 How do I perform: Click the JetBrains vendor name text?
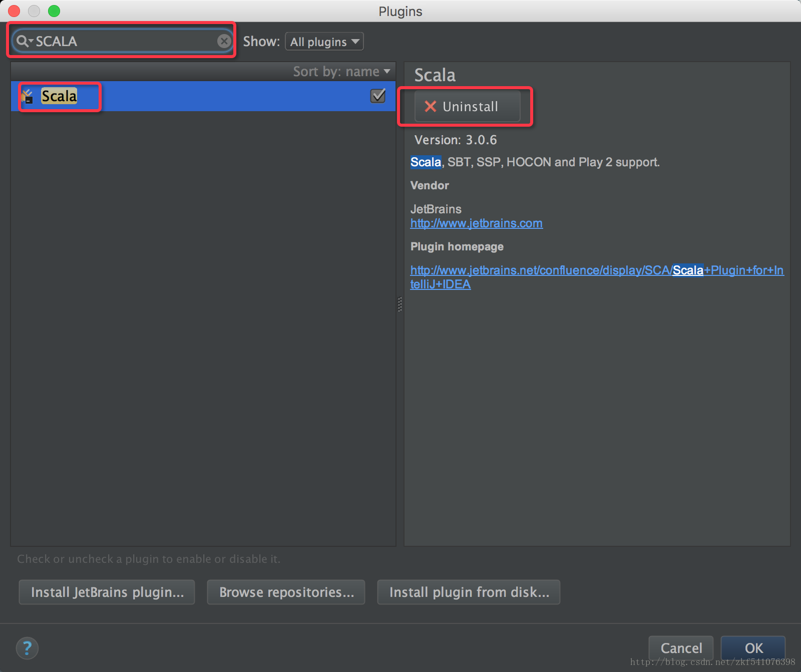point(436,209)
